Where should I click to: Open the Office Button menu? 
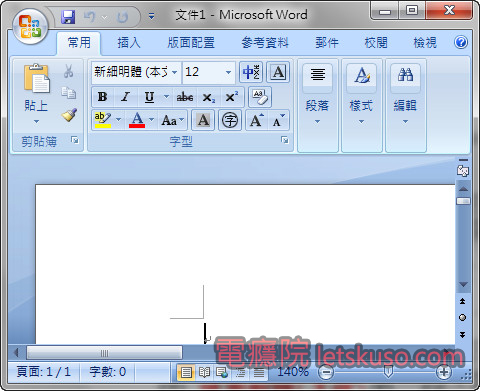[x=30, y=26]
